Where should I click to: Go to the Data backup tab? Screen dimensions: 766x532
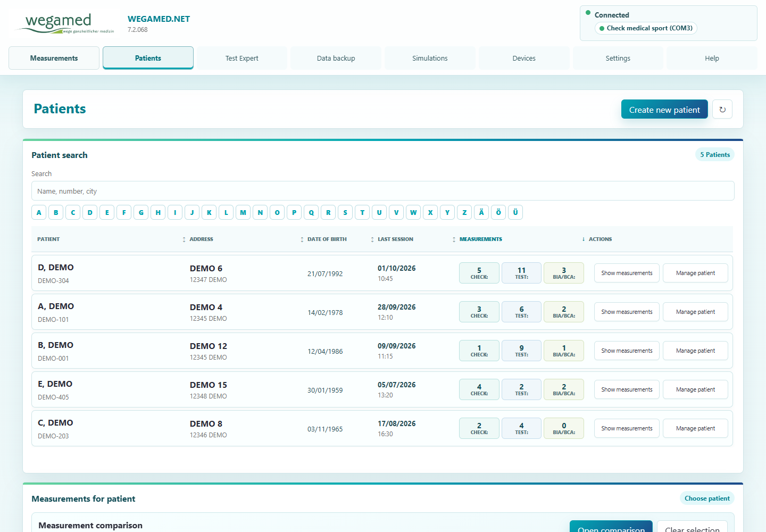336,58
